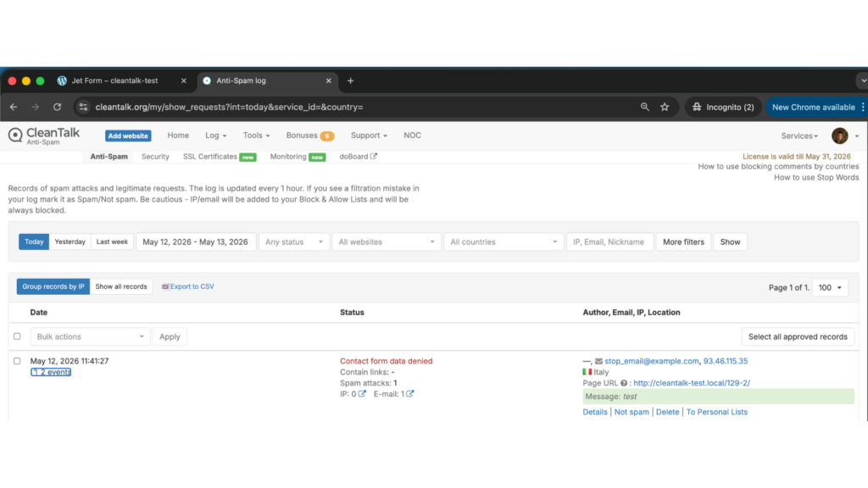This screenshot has height=488, width=868.
Task: Switch to Show all records view
Action: [x=121, y=286]
